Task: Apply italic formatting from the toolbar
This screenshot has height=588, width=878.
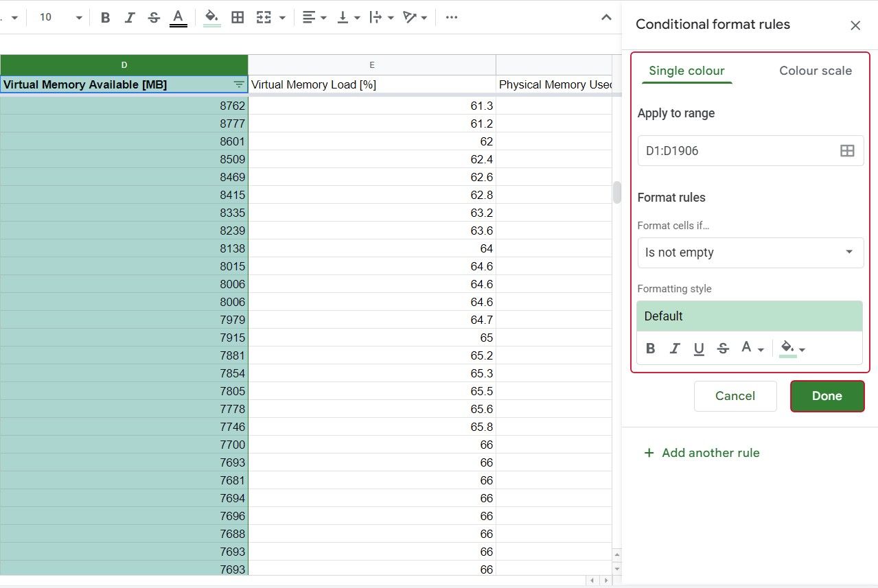Action: pos(129,17)
